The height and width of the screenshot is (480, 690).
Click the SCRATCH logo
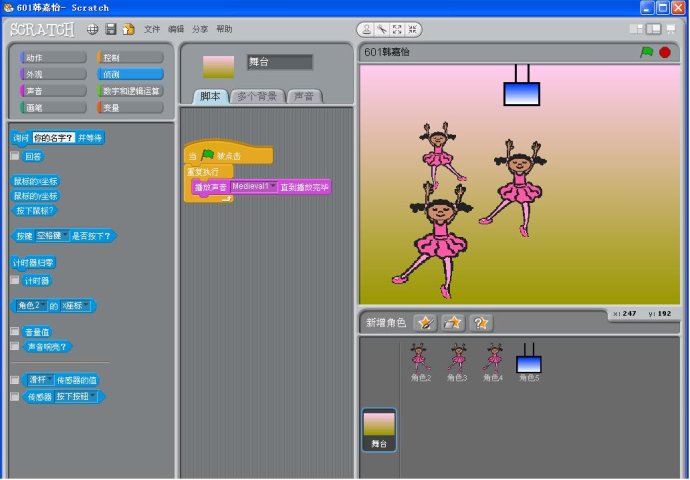coord(42,29)
